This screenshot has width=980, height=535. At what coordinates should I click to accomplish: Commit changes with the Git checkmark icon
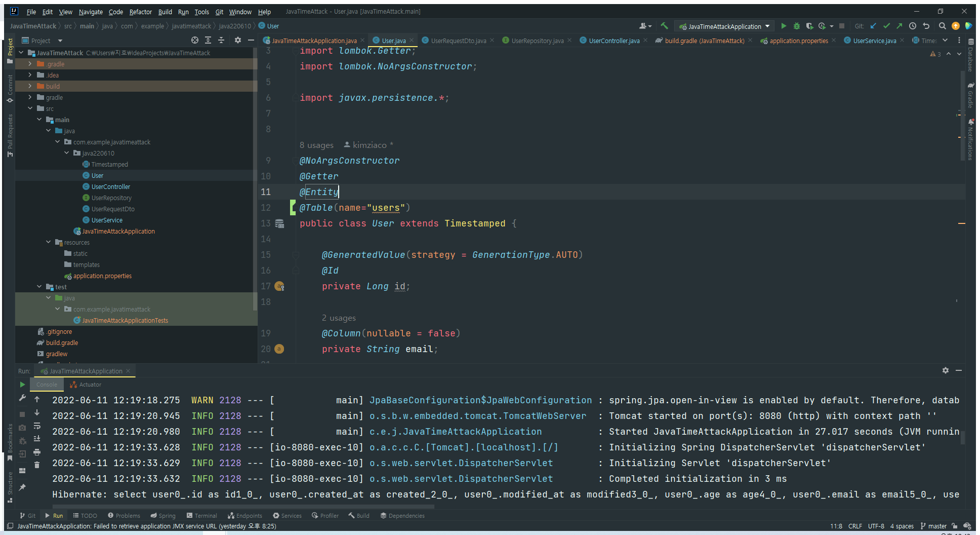886,26
